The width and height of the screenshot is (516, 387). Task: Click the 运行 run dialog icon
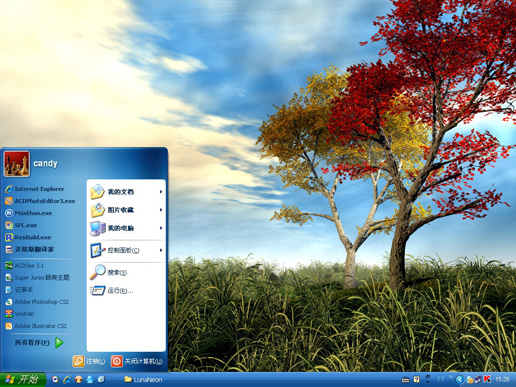98,291
